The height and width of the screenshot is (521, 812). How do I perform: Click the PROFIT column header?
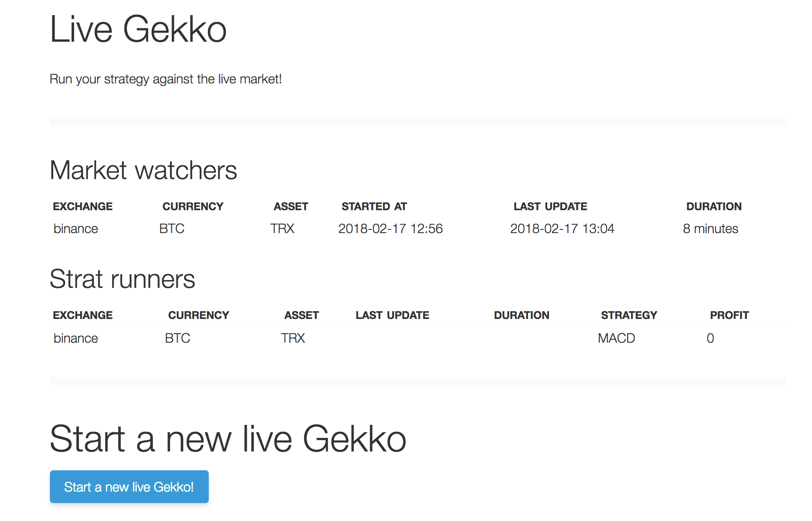(730, 315)
